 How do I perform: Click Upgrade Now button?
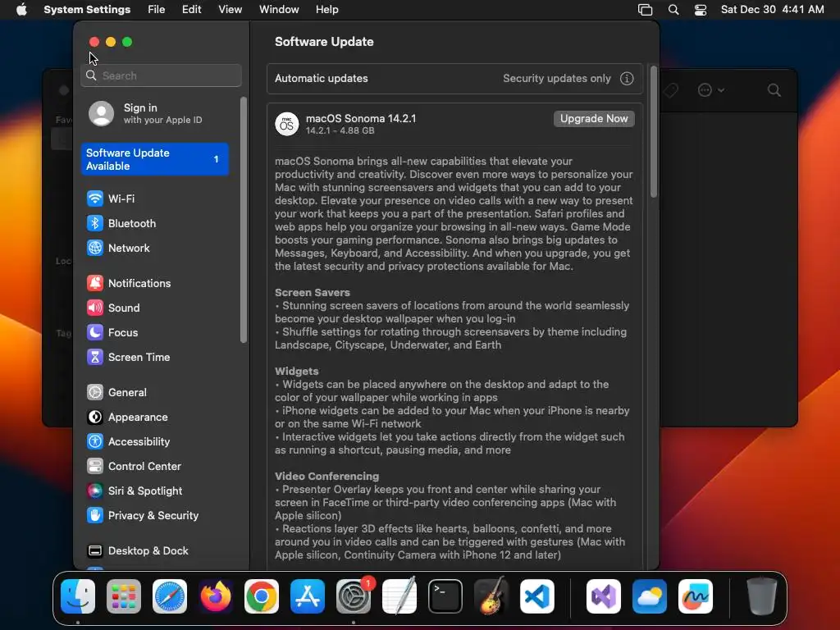click(x=594, y=118)
